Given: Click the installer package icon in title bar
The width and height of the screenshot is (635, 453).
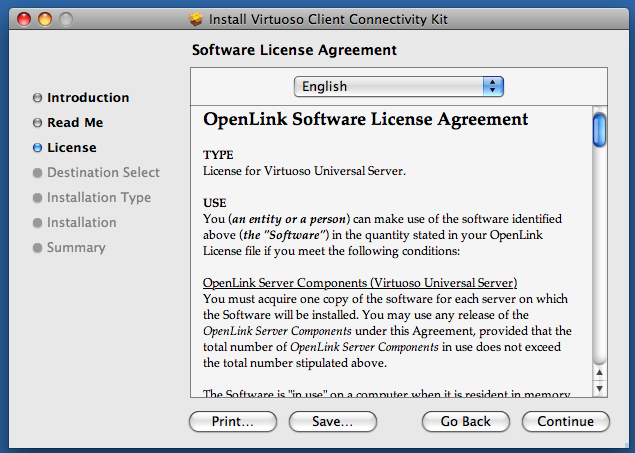Looking at the screenshot, I should pos(196,19).
